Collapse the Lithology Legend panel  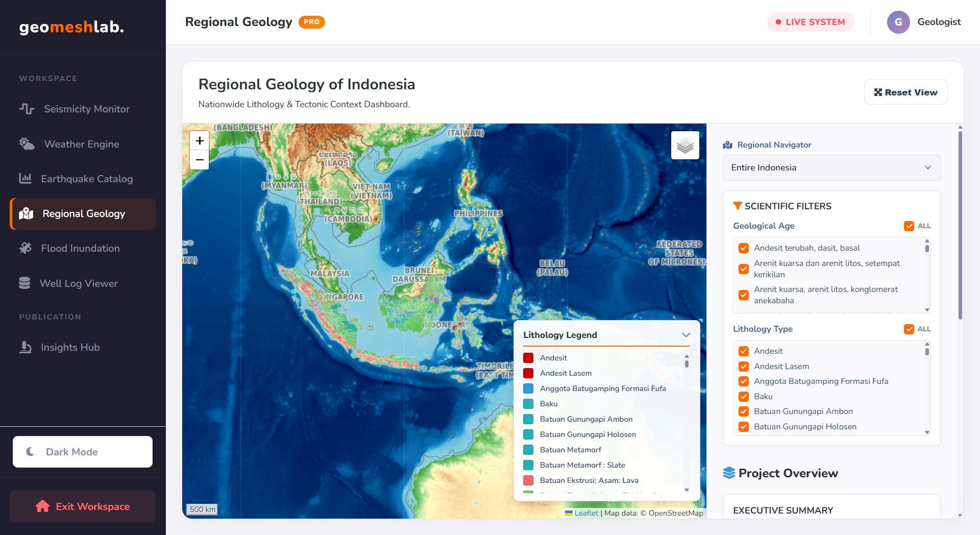(686, 335)
